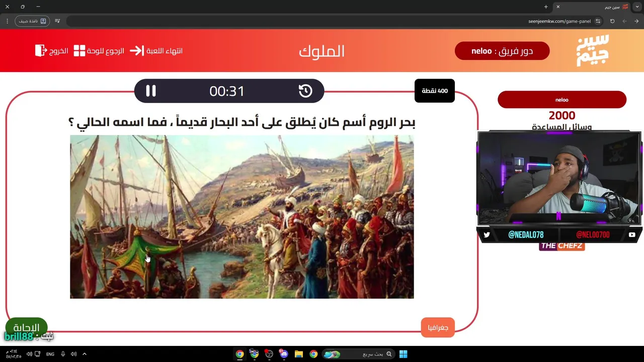Expand the tab search dropdown arrow
The image size is (644, 362).
coord(638,7)
